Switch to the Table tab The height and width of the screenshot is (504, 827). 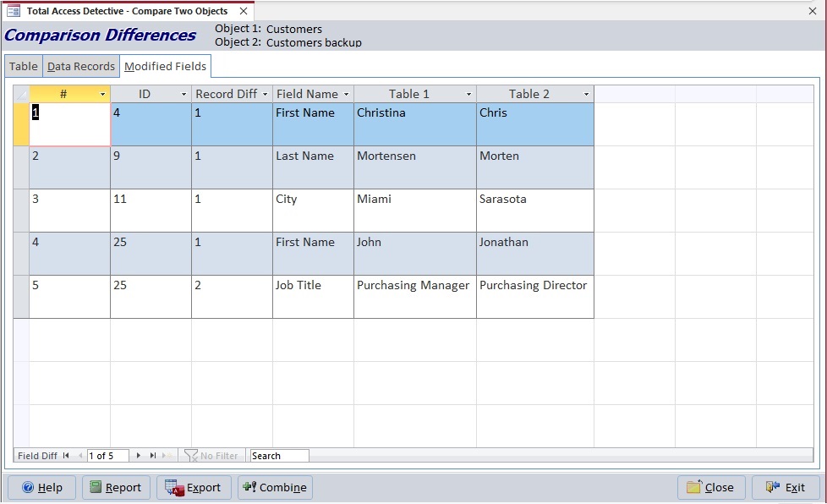(x=23, y=65)
